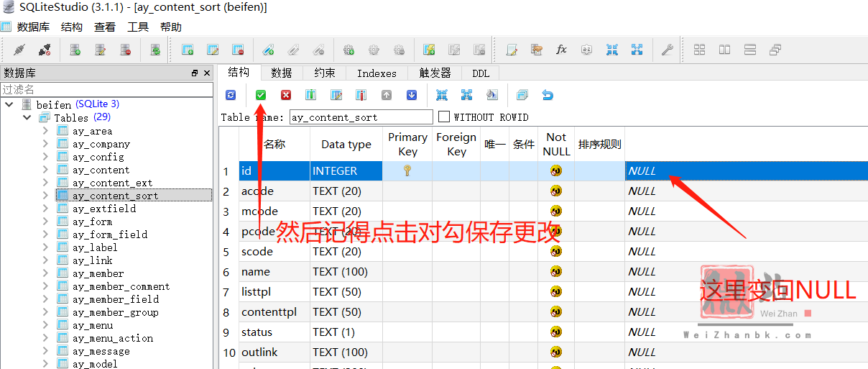The image size is (868, 369).
Task: Click the 过滤名 filter input box
Action: coord(106,89)
